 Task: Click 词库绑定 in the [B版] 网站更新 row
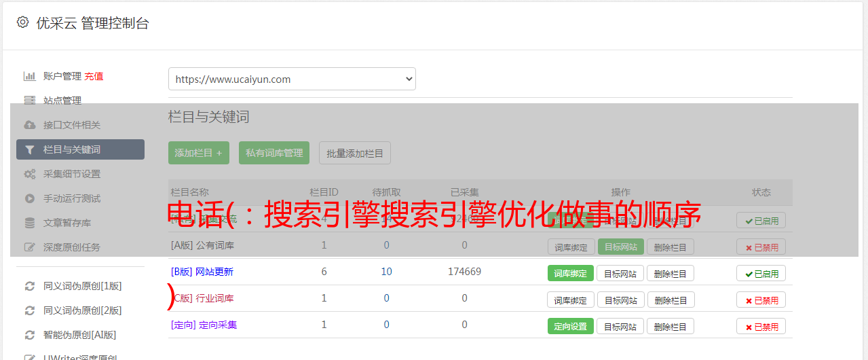(x=571, y=273)
